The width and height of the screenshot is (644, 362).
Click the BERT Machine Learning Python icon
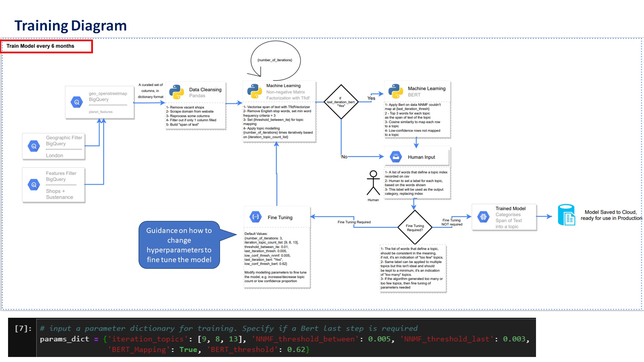(395, 91)
